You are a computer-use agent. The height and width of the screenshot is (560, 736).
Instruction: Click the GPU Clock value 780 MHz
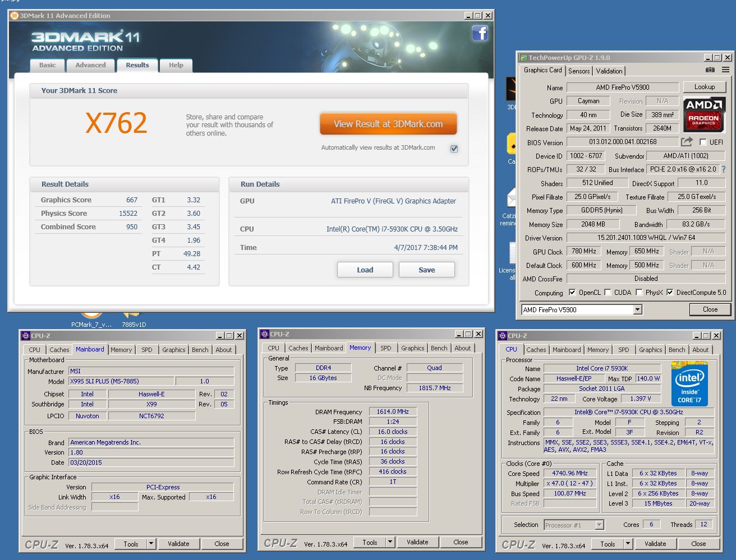[x=584, y=252]
